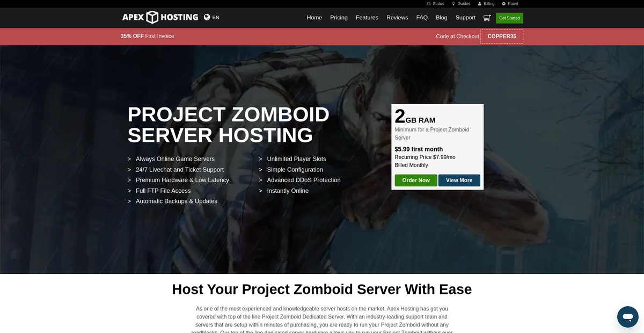Image resolution: width=644 pixels, height=333 pixels.
Task: Go to Home in navigation
Action: pos(314,18)
